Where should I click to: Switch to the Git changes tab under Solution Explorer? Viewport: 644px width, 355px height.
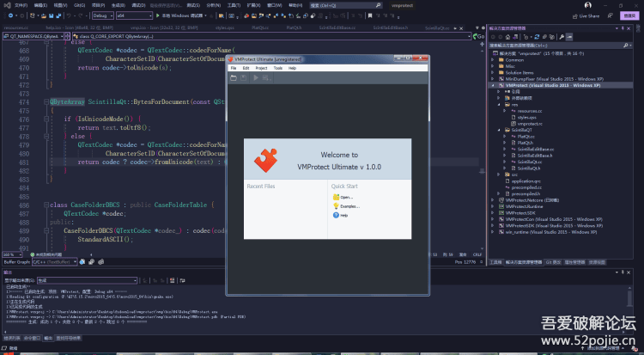pos(553,262)
